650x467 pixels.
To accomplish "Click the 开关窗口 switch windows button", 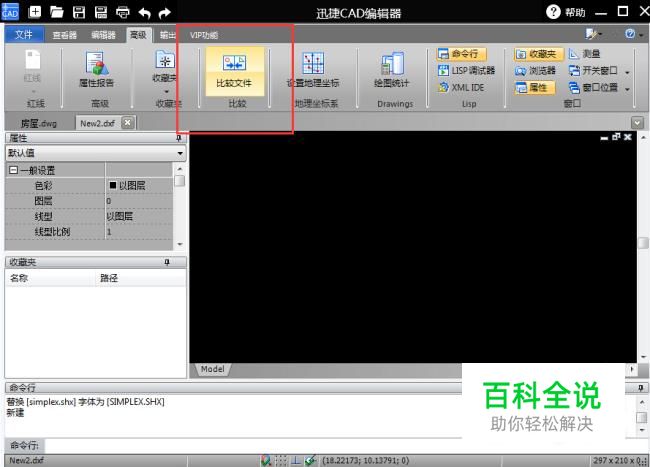I will (593, 71).
